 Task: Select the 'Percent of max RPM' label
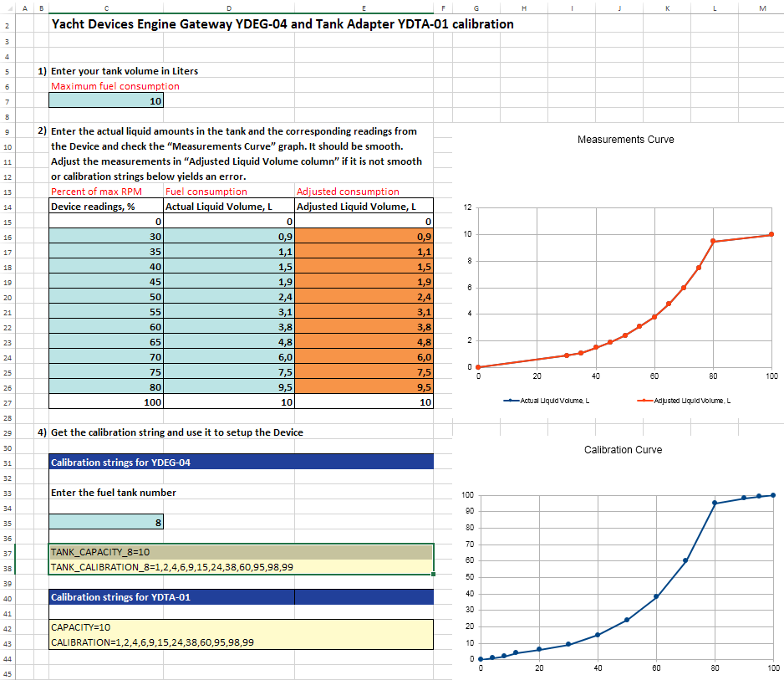tap(96, 192)
